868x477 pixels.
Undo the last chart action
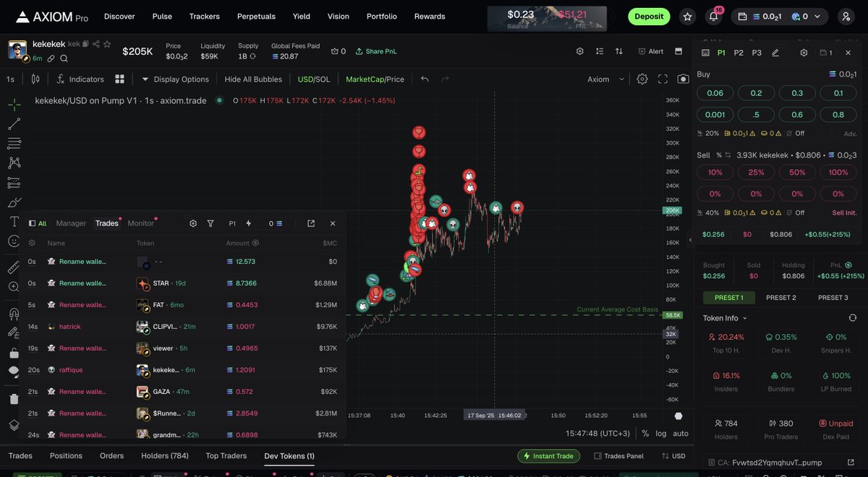coord(425,79)
